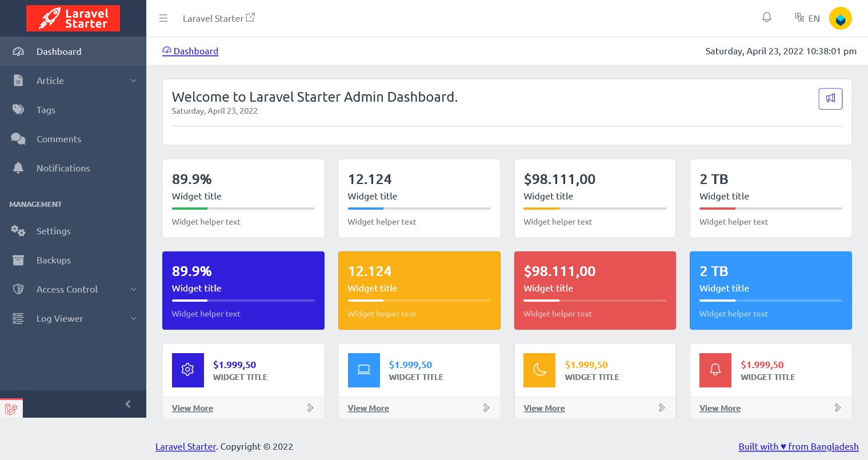The height and width of the screenshot is (460, 868).
Task: Click the megaphone announcement button
Action: pos(830,98)
